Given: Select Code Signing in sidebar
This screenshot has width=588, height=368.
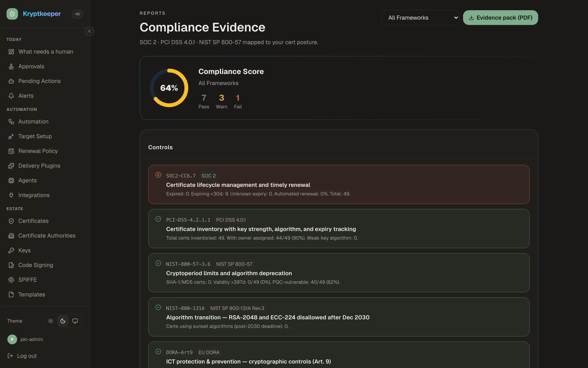Looking at the screenshot, I should (x=45, y=265).
